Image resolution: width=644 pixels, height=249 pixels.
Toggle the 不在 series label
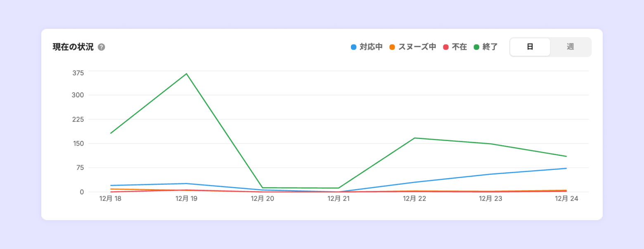459,47
